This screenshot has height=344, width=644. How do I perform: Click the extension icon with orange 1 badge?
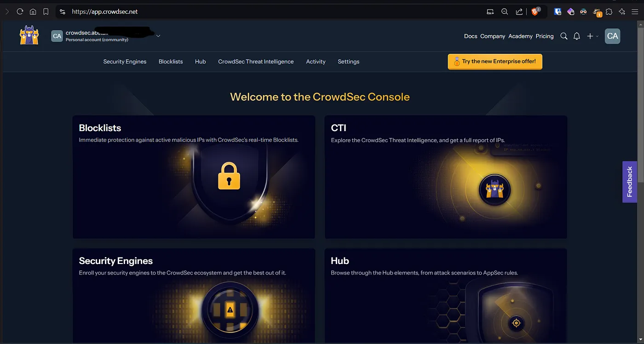pyautogui.click(x=597, y=12)
